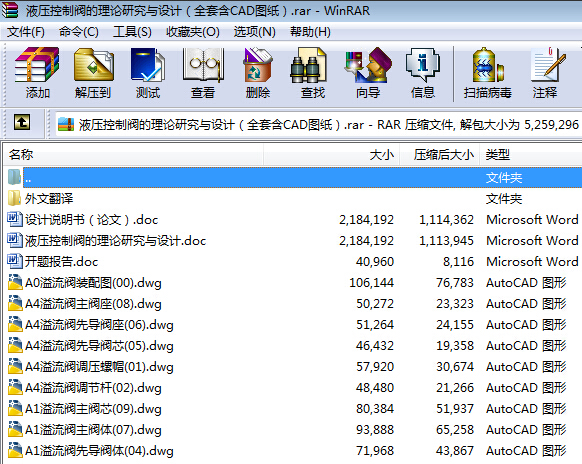This screenshot has width=582, height=464.
Task: Click the archive path address field
Action: click(x=318, y=125)
